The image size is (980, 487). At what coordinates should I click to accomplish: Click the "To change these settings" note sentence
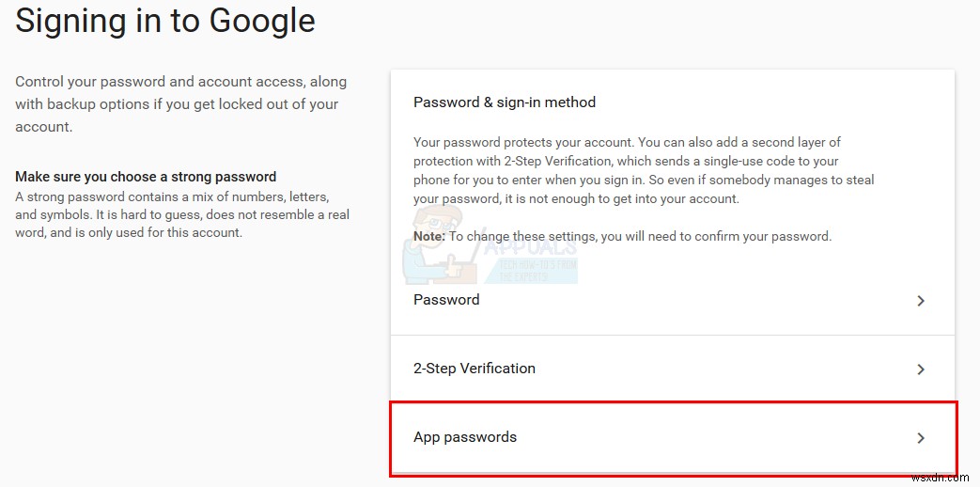640,236
